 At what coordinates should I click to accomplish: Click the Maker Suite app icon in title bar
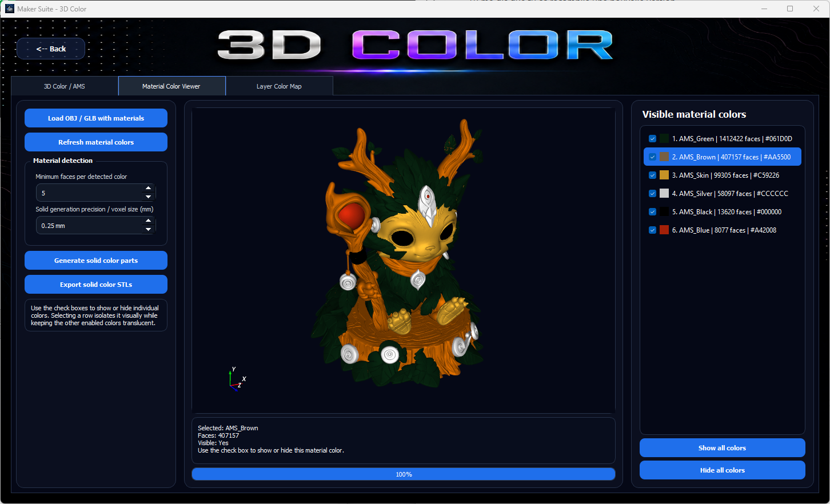tap(10, 9)
